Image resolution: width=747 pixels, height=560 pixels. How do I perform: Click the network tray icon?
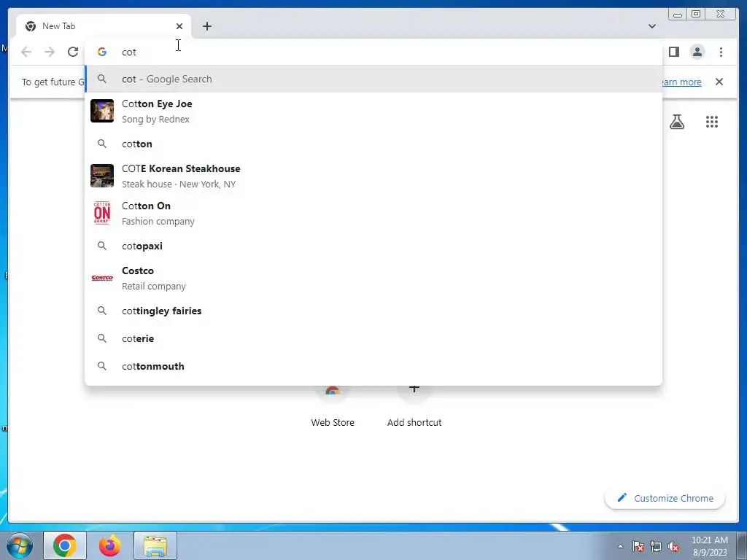[x=656, y=546]
